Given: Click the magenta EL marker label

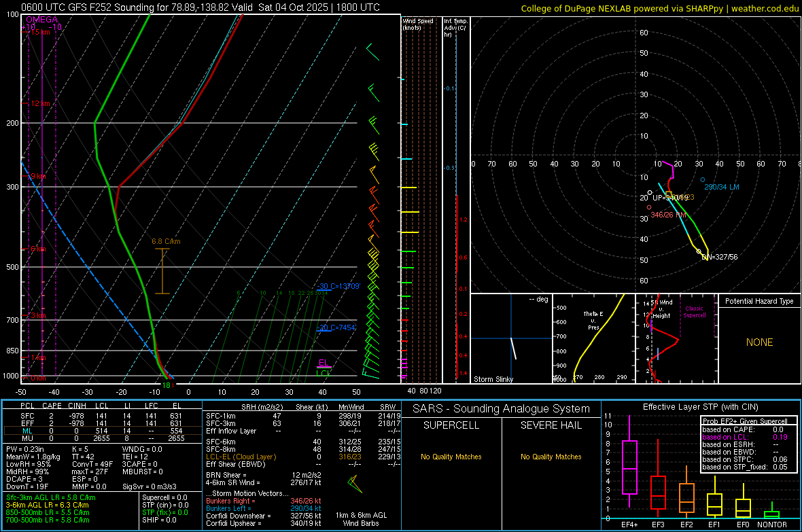Looking at the screenshot, I should click(x=324, y=363).
